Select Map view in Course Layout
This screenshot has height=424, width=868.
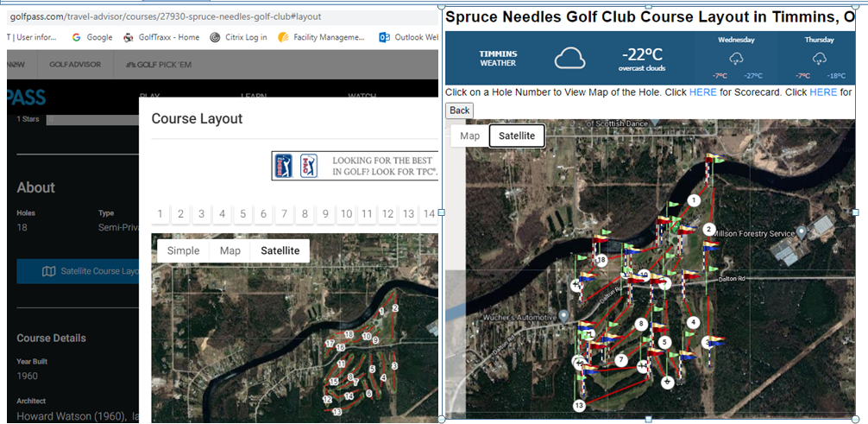pyautogui.click(x=230, y=250)
